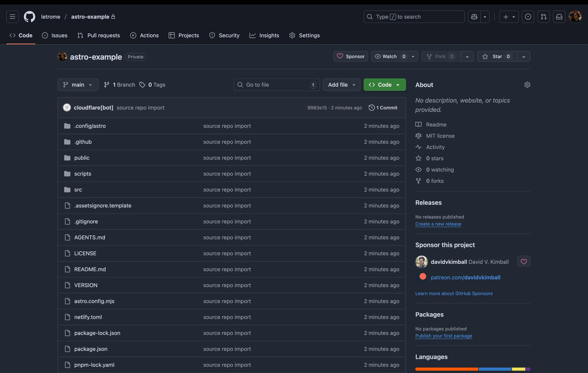Open Copilot chat icon in header
The height and width of the screenshot is (373, 588).
(474, 17)
